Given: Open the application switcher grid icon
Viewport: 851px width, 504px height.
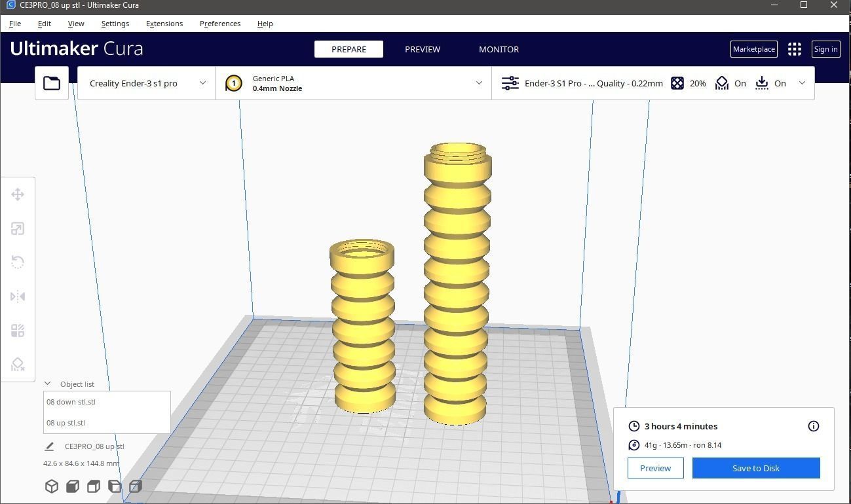Looking at the screenshot, I should point(795,49).
